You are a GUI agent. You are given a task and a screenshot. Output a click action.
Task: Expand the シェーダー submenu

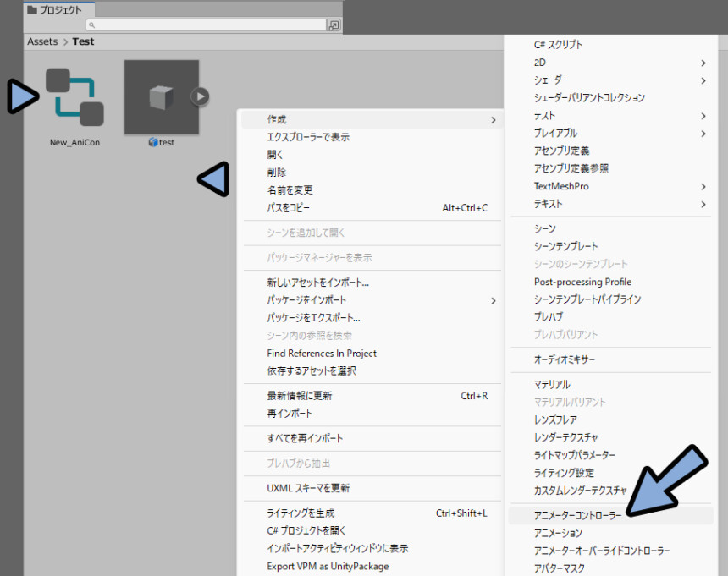click(x=610, y=80)
